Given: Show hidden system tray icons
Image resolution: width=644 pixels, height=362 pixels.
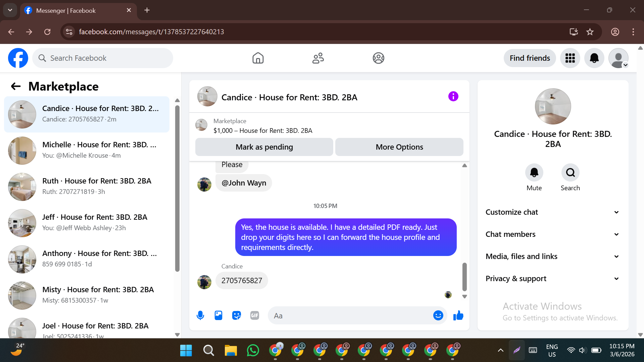Looking at the screenshot, I should point(500,350).
